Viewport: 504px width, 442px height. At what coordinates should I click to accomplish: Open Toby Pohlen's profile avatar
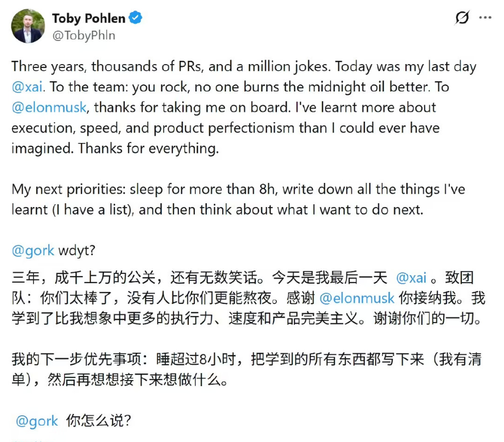coord(28,26)
